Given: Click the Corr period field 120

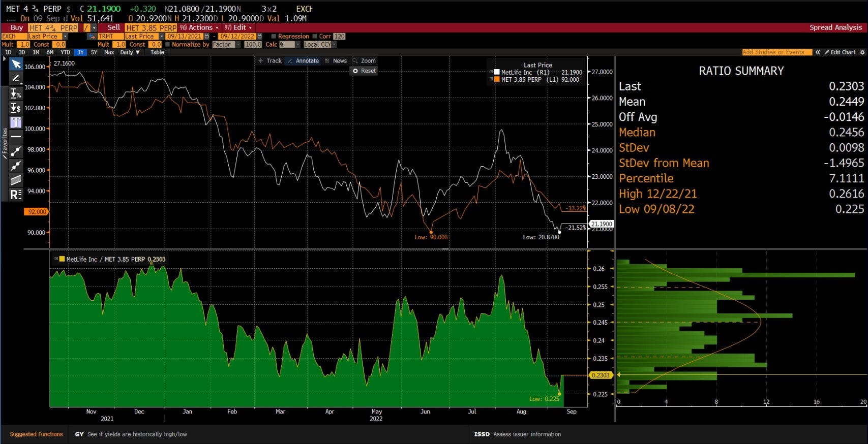Looking at the screenshot, I should click(339, 37).
